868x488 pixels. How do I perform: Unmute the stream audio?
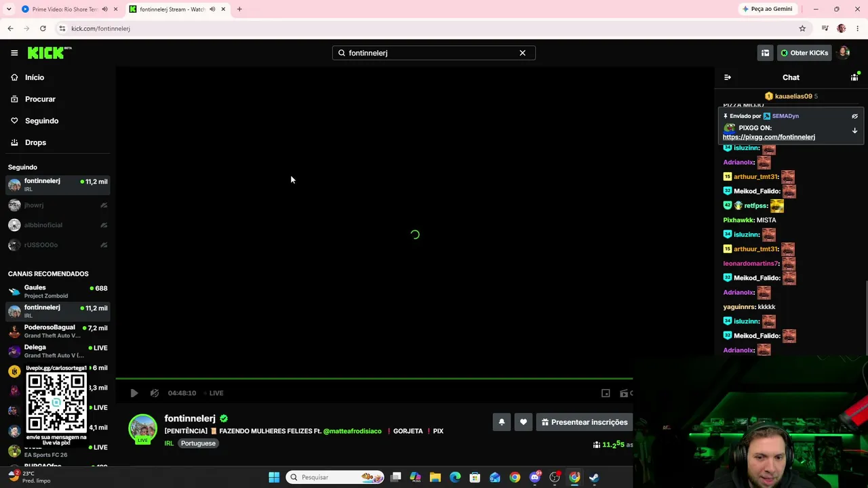[155, 393]
